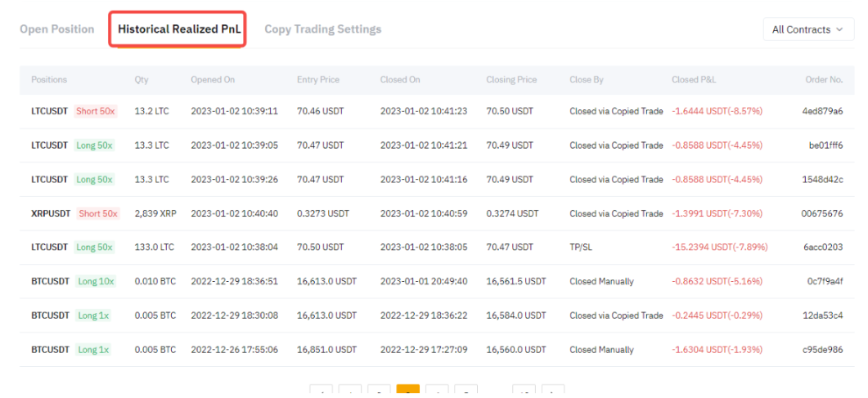Screen dimensions: 868x398
Task: Select order number 6acc0203
Action: click(821, 248)
